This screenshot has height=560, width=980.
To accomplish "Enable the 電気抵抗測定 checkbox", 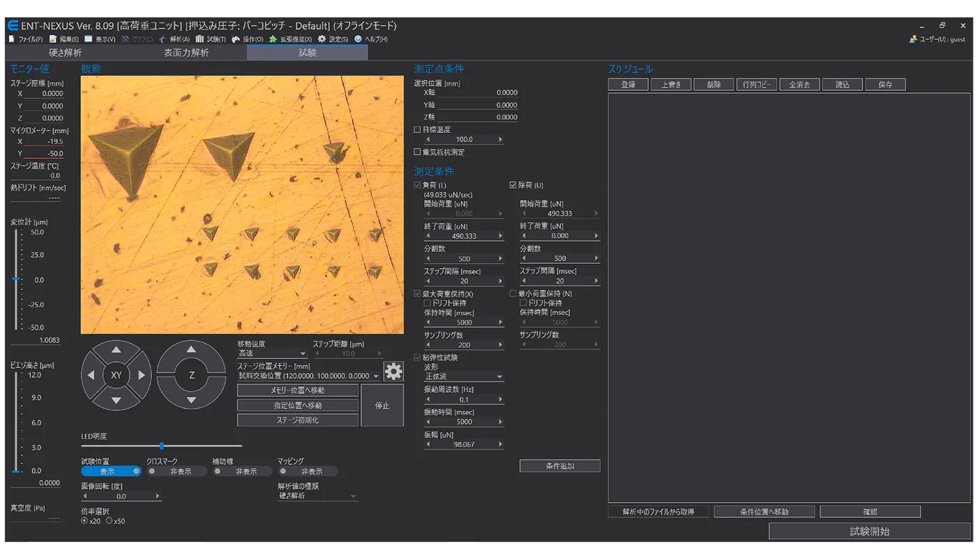I will click(418, 152).
